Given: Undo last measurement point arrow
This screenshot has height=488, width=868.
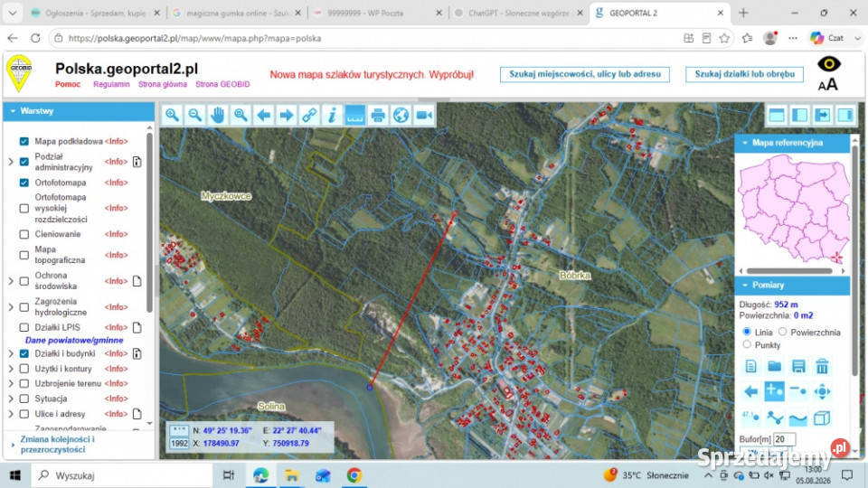Looking at the screenshot, I should point(750,391).
